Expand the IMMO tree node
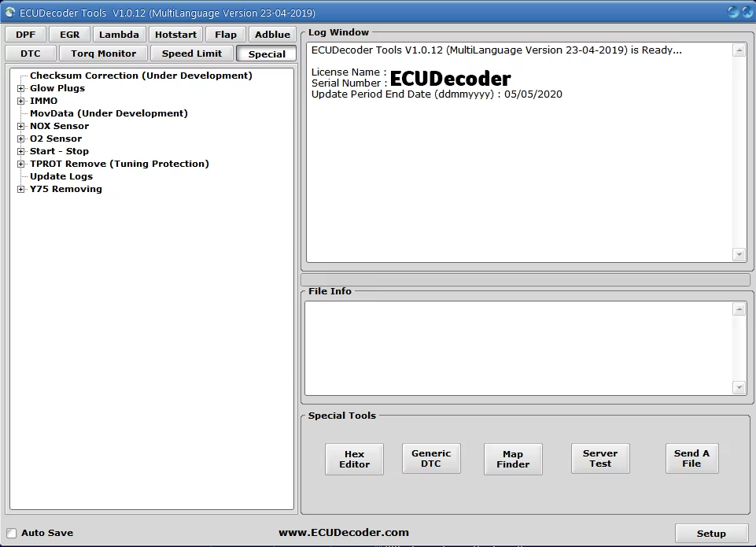 point(20,101)
